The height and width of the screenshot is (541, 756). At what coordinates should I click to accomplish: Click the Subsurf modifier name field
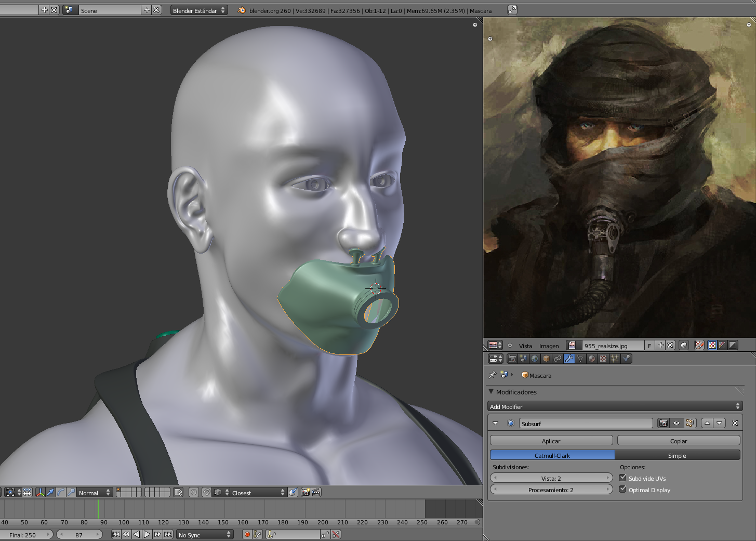586,424
